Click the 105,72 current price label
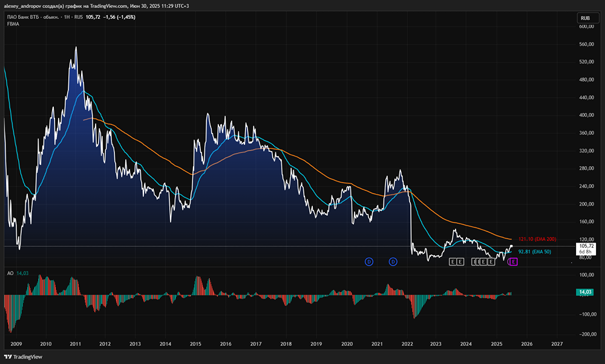This screenshot has height=364, width=605. (587, 246)
